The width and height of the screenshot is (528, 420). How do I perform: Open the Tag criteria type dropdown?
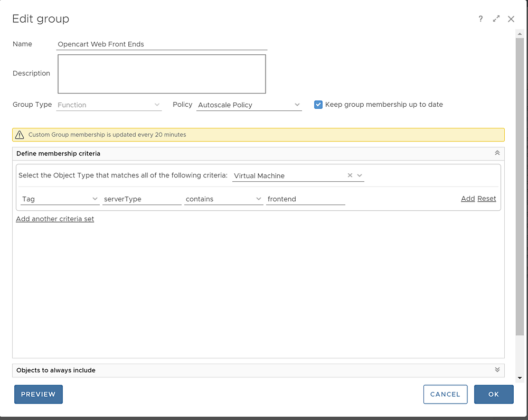(60, 199)
